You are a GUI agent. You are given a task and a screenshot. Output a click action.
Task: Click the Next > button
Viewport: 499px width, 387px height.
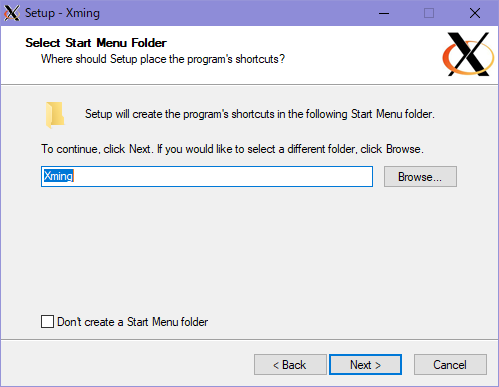click(x=365, y=365)
